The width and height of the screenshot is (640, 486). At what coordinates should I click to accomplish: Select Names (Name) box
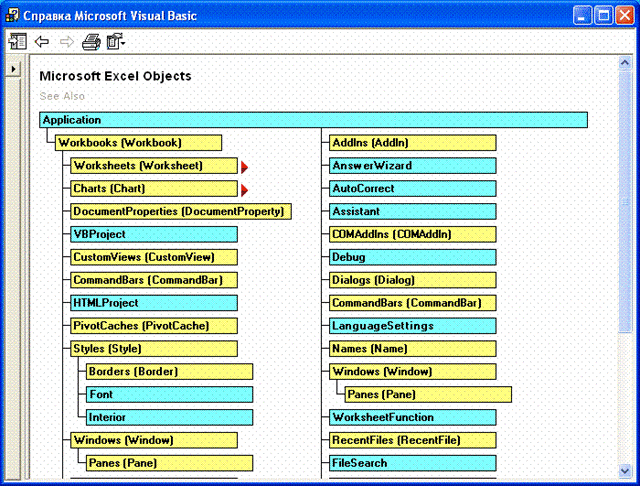pos(413,348)
